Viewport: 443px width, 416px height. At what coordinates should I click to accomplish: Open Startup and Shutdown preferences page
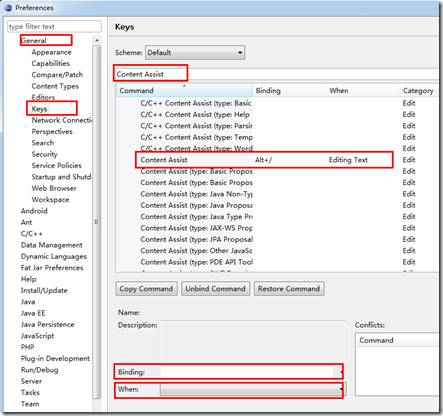point(61,177)
